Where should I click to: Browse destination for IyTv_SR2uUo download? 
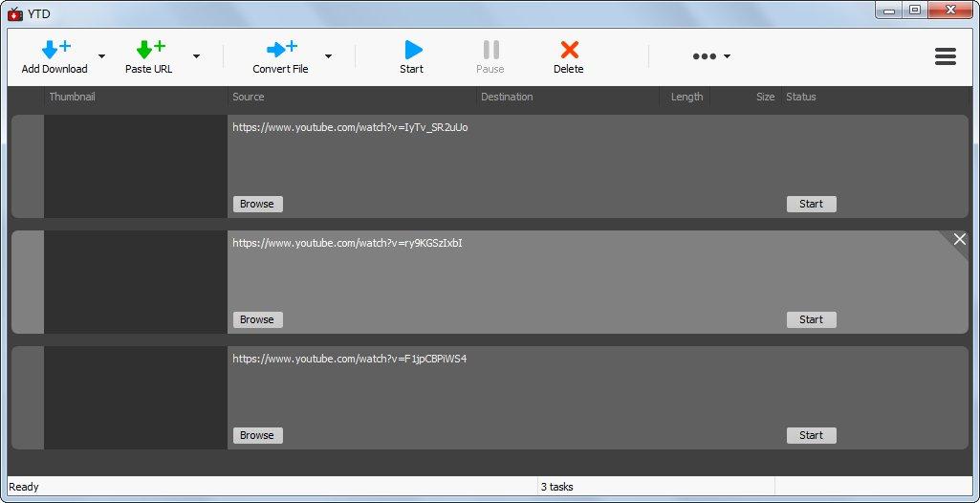[257, 204]
